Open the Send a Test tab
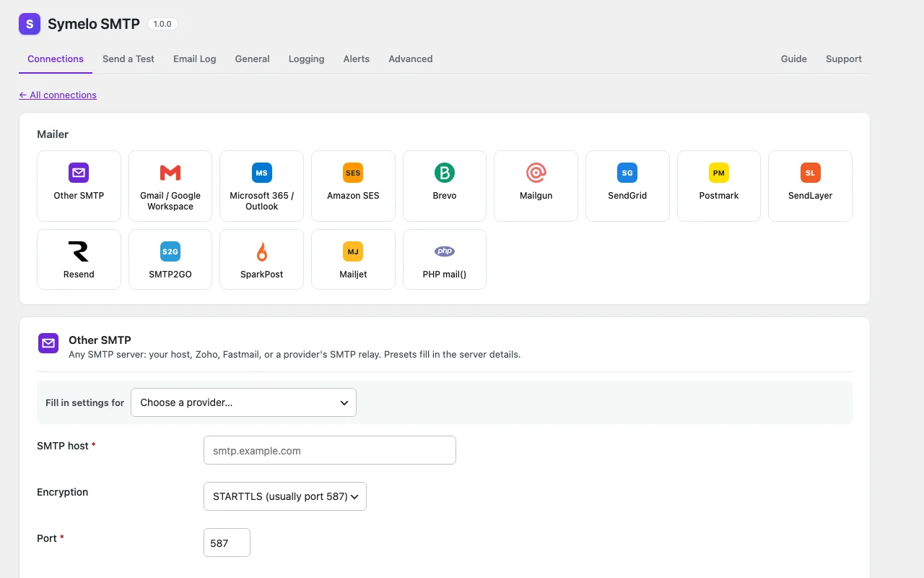 [x=128, y=59]
